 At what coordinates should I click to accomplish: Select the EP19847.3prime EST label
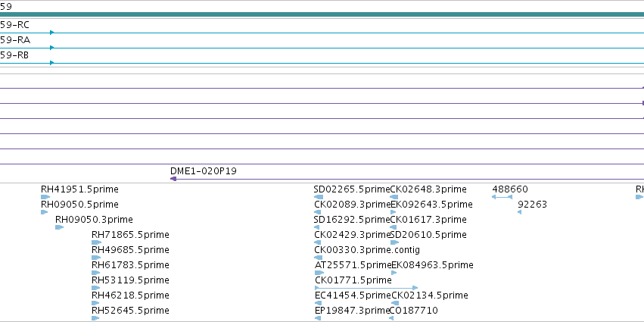click(x=352, y=310)
